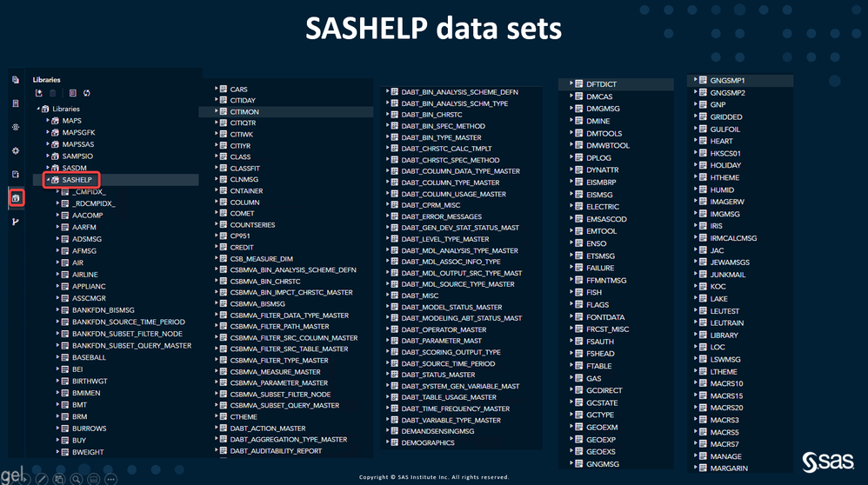Image resolution: width=868 pixels, height=485 pixels.
Task: Click the magnifier zoom icon at bottom
Action: pyautogui.click(x=77, y=479)
